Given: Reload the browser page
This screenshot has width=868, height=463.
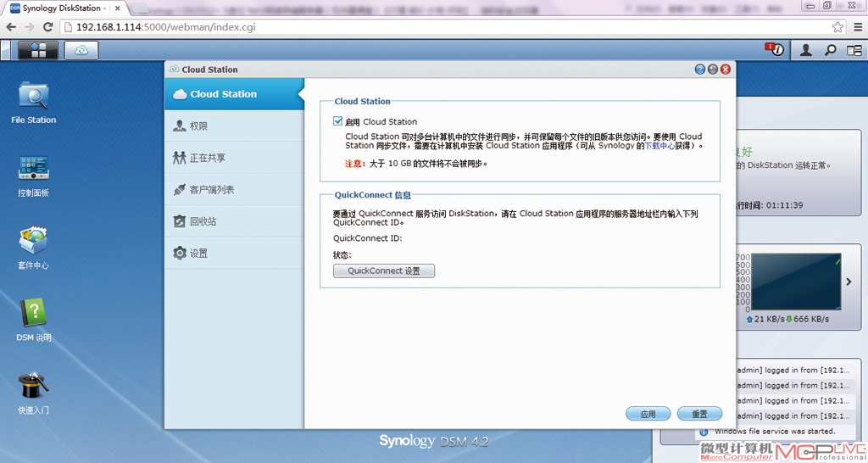Looking at the screenshot, I should (48, 27).
